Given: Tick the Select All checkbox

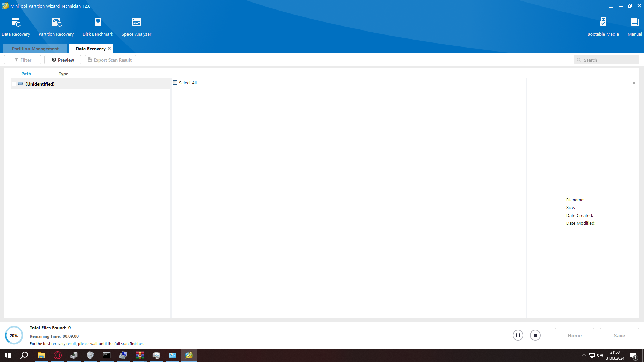Looking at the screenshot, I should [x=175, y=83].
